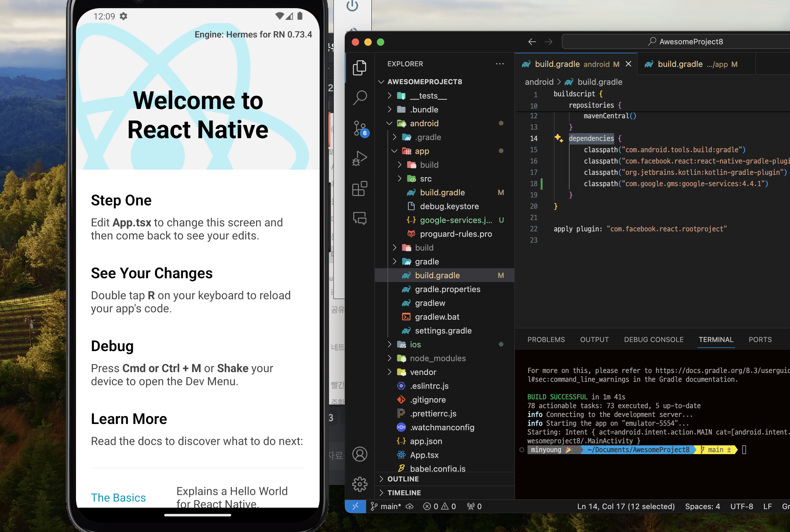Open .eslintrc.js file
Screen dimensions: 790x532
coord(445,386)
